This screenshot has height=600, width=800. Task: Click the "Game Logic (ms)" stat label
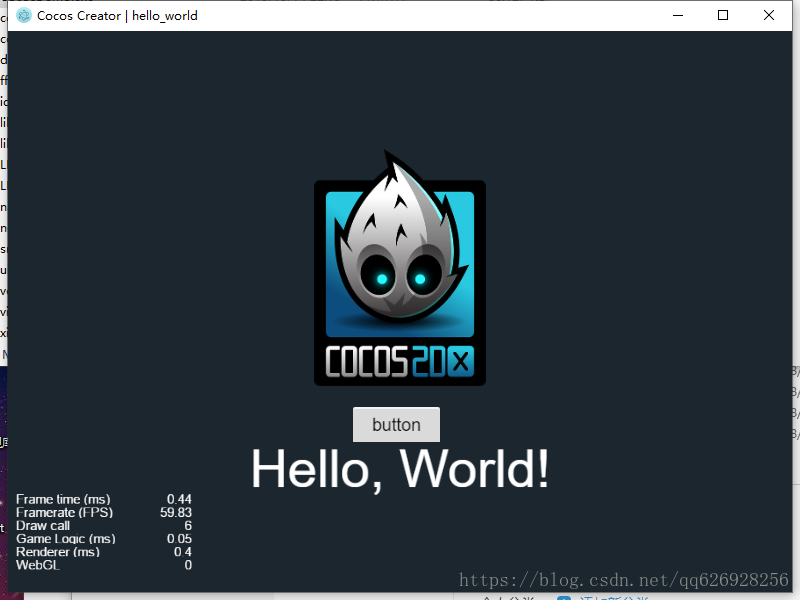(x=66, y=539)
